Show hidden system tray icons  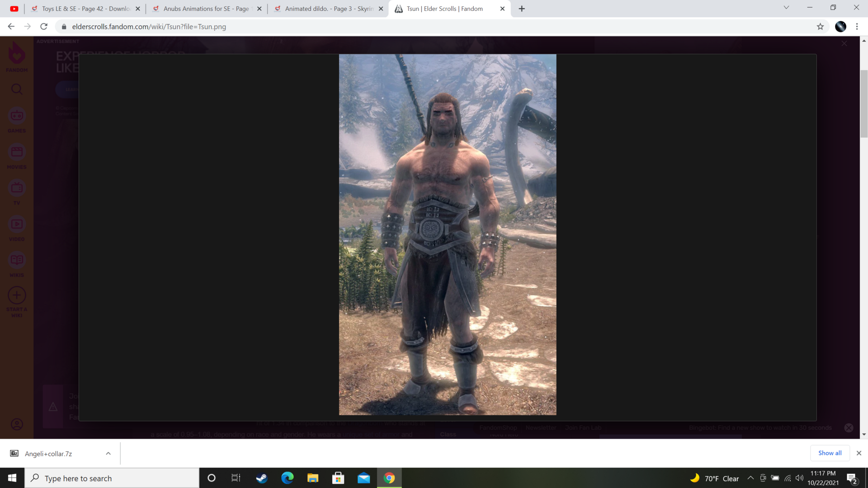tap(750, 478)
